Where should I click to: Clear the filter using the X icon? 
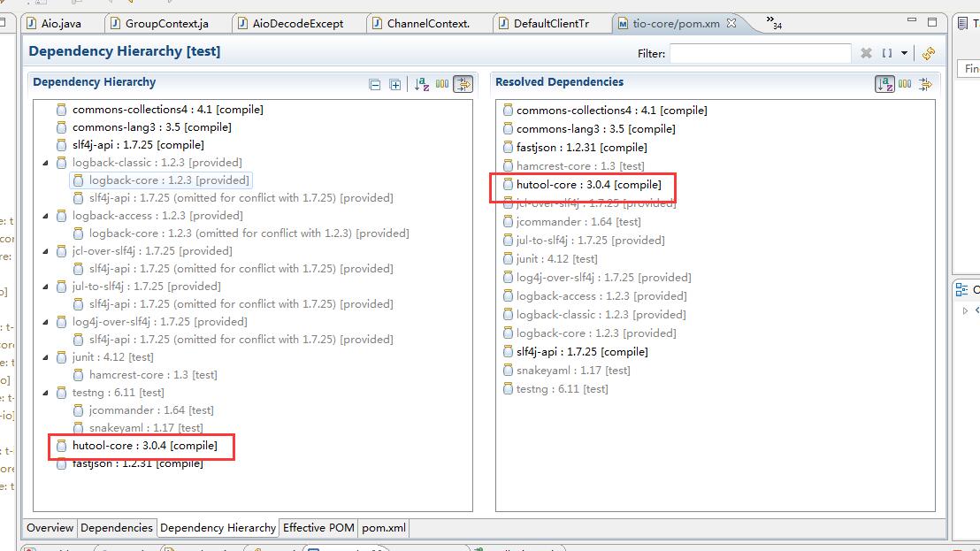[x=867, y=54]
